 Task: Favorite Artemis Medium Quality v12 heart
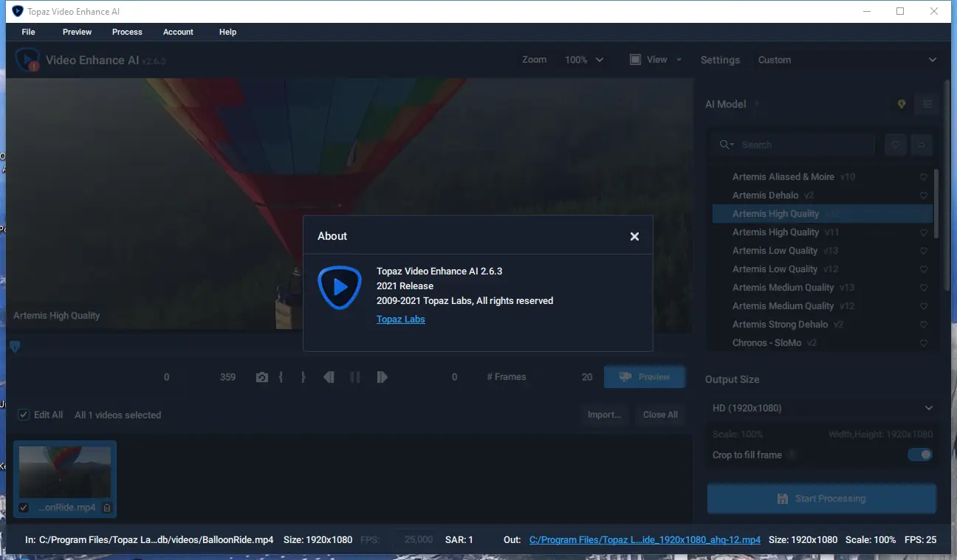923,306
